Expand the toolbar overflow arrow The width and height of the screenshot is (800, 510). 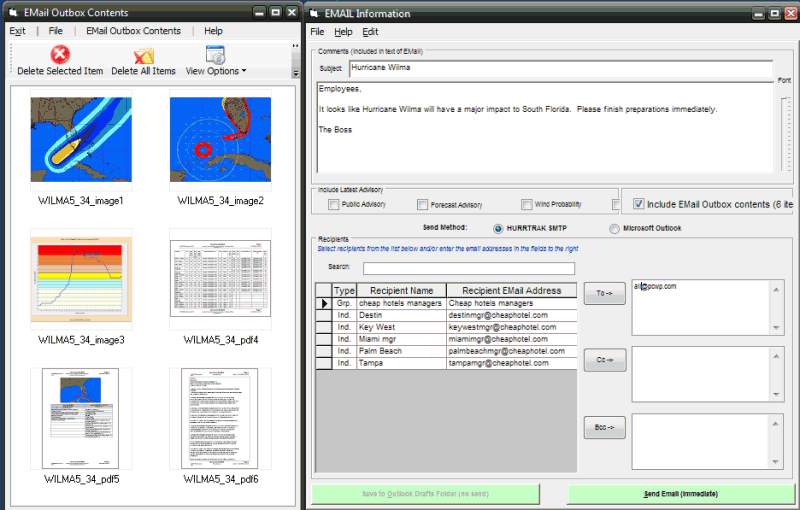tap(295, 73)
